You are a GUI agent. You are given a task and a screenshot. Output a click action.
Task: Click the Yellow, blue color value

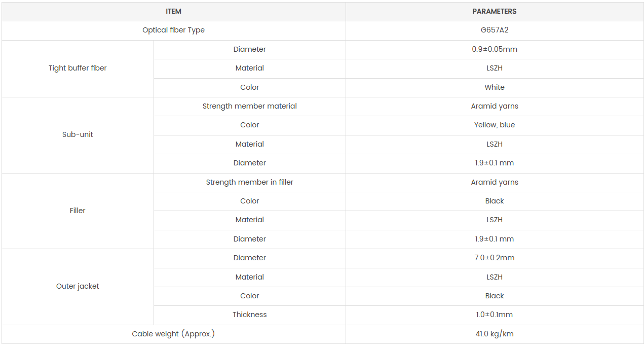(x=494, y=125)
